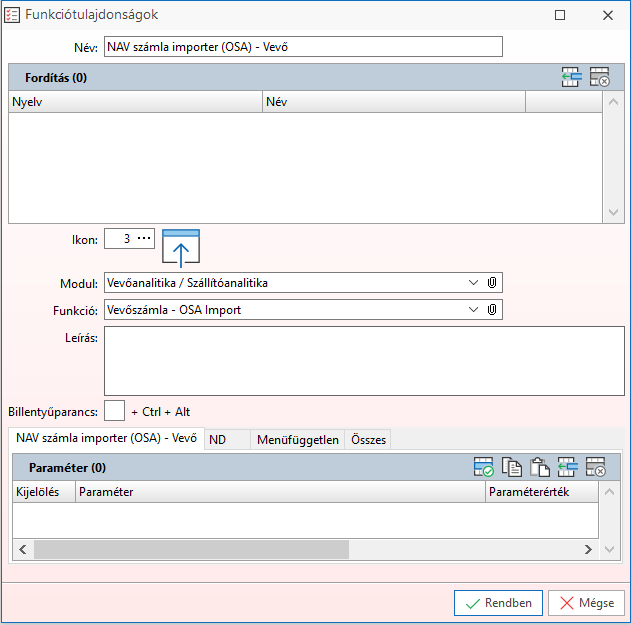This screenshot has width=632, height=625.
Task: Click the Fordítás list scroll down arrow
Action: click(x=613, y=212)
